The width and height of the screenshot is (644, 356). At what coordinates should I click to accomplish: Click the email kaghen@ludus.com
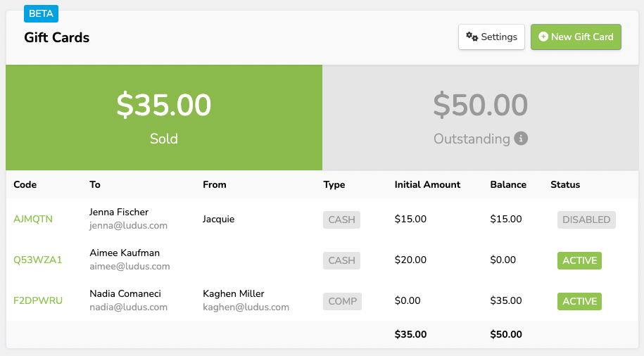pos(246,307)
